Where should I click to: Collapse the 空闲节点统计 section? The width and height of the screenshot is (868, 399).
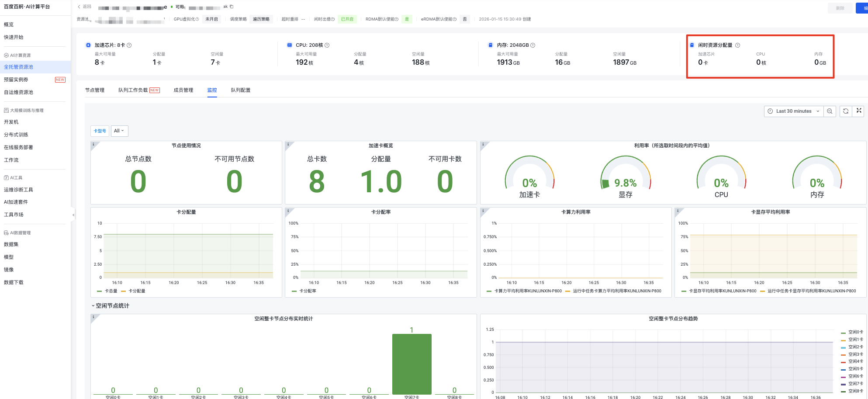click(93, 306)
